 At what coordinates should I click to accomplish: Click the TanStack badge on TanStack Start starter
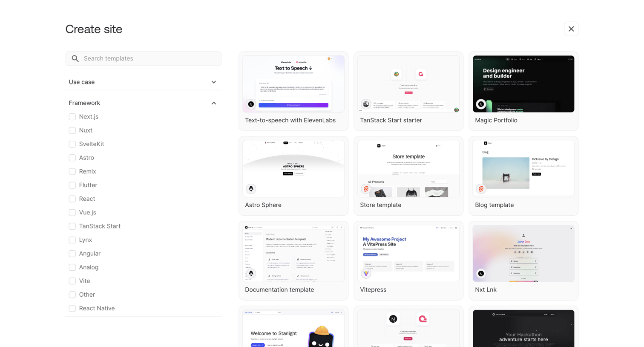click(x=366, y=104)
